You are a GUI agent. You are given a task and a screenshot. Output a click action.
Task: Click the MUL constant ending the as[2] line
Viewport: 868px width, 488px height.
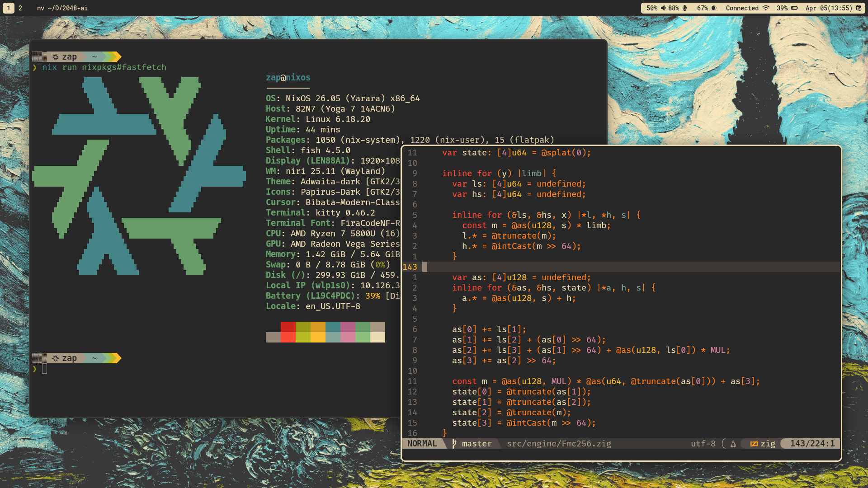[718, 350]
